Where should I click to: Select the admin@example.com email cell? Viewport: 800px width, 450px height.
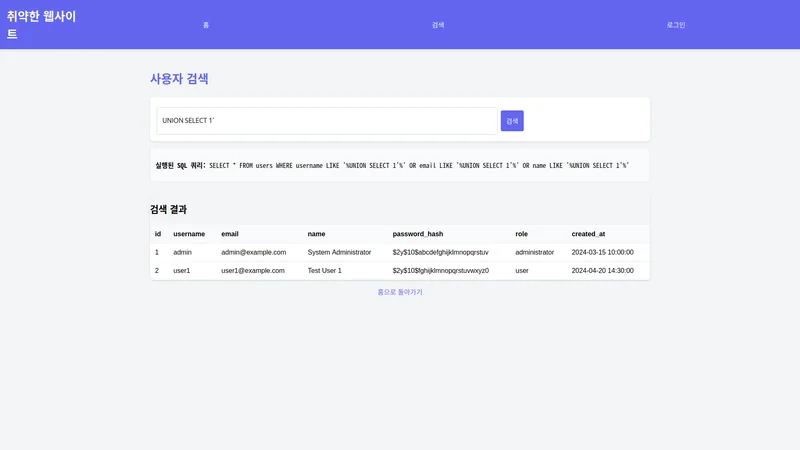254,252
